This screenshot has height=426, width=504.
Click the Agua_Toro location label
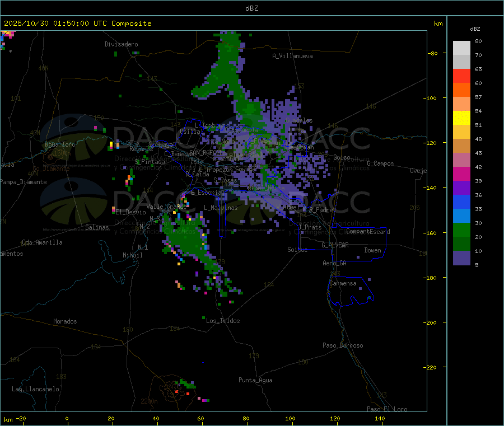(x=60, y=144)
